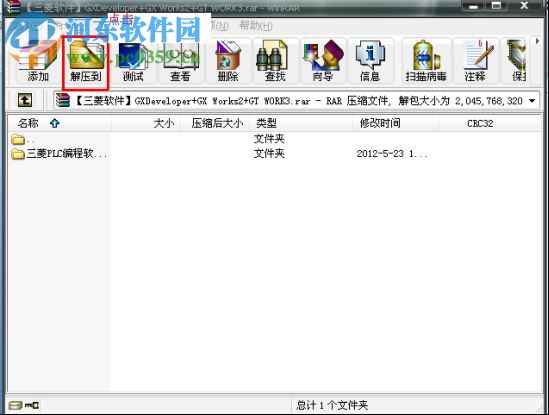Select the 三菱PLC编程软... folder icon
The image size is (549, 415).
click(x=18, y=153)
